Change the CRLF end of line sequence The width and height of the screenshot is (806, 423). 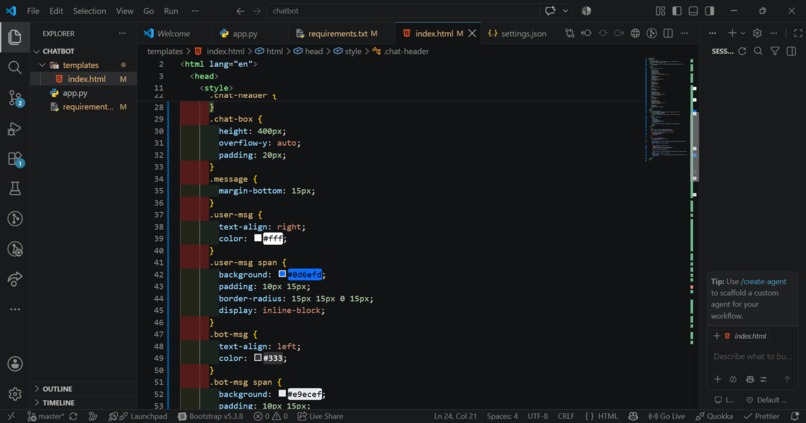(x=566, y=416)
